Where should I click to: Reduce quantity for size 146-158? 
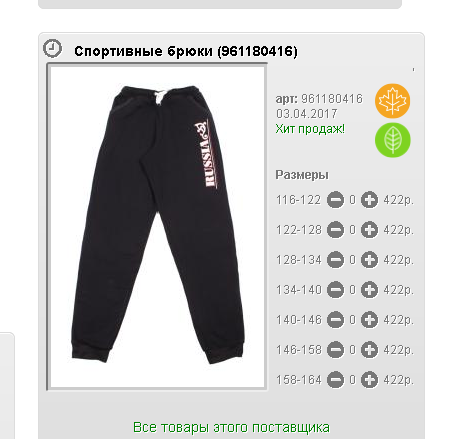335,350
